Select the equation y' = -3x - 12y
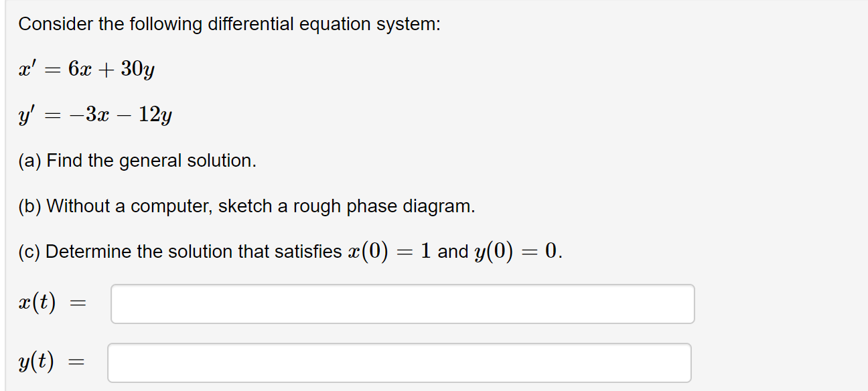868x391 pixels. click(x=94, y=114)
